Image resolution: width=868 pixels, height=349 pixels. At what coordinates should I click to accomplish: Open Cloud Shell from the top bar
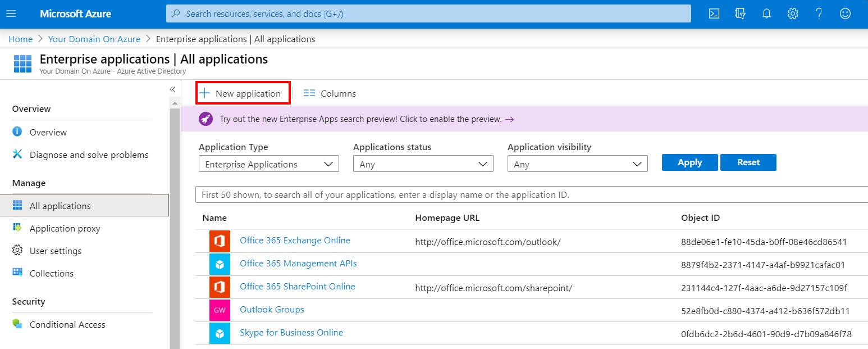714,13
